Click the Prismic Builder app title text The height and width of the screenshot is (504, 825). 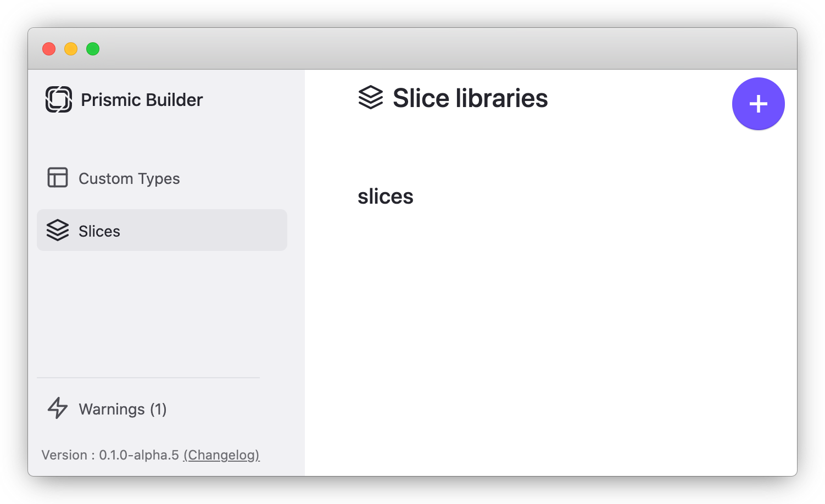pyautogui.click(x=142, y=99)
